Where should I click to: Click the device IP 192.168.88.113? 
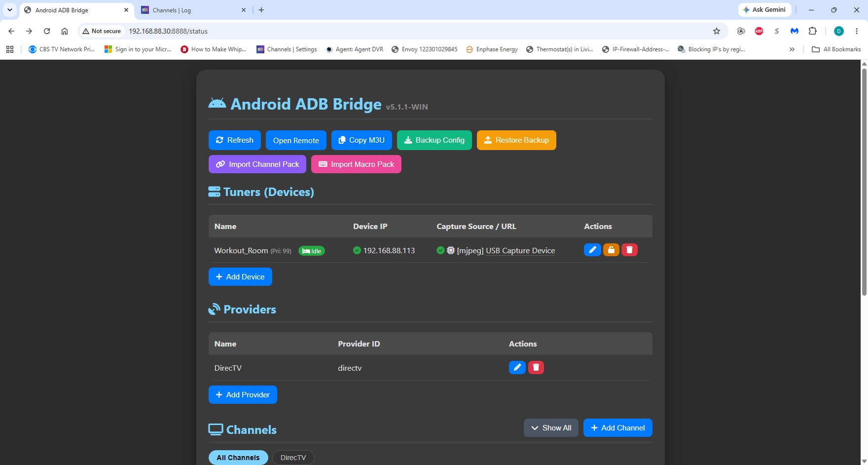pos(389,251)
